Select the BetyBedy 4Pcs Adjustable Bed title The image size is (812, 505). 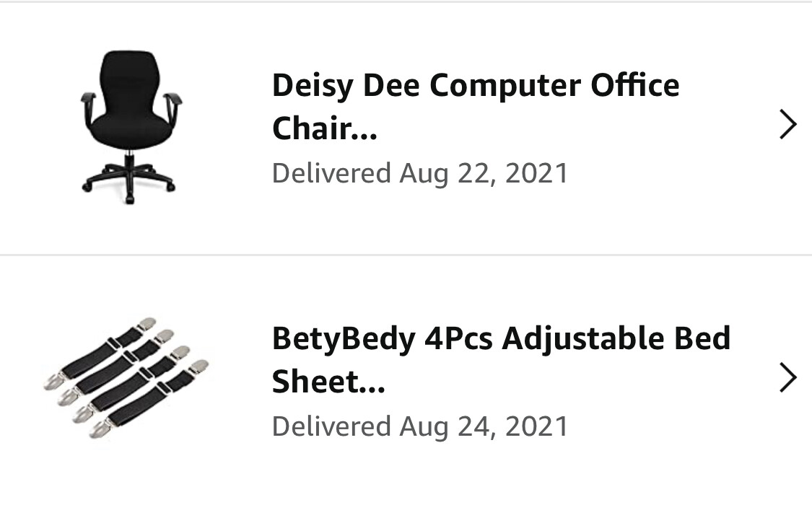501,338
